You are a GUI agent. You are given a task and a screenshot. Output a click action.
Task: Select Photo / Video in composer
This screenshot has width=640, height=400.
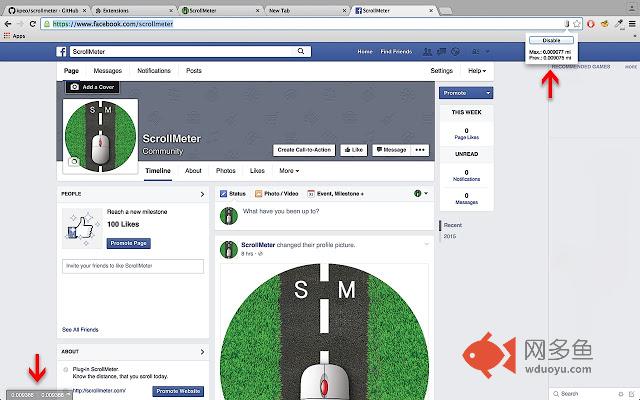tap(277, 193)
